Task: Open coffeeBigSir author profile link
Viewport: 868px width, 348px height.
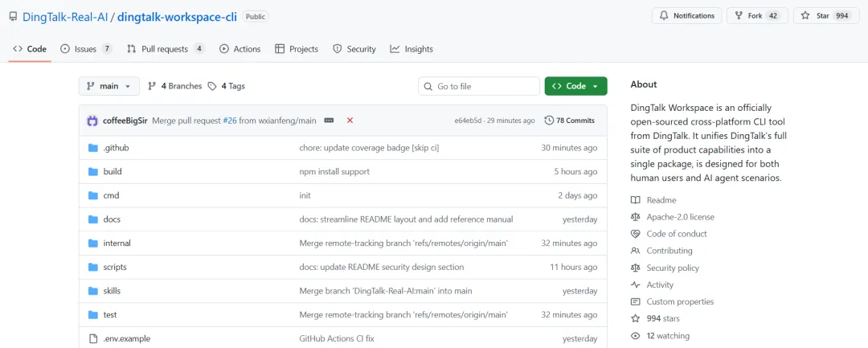Action: pyautogui.click(x=125, y=120)
